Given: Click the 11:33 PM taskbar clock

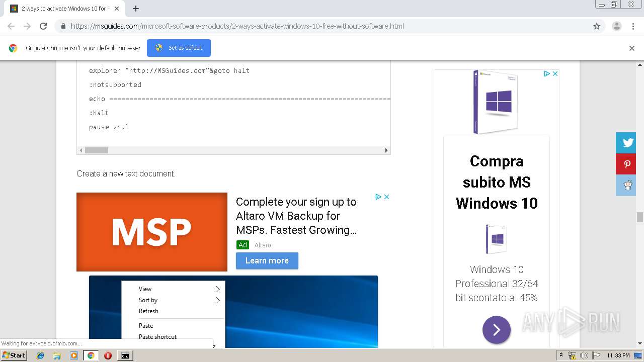Looking at the screenshot, I should 618,355.
